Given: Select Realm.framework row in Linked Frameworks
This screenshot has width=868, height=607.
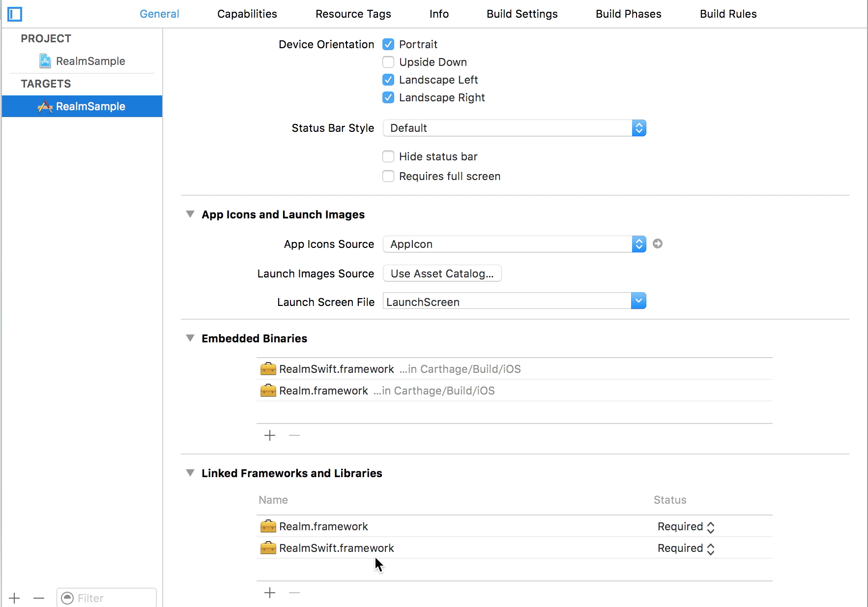Looking at the screenshot, I should coord(515,526).
